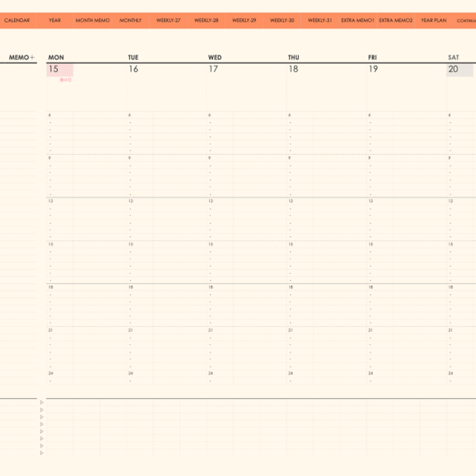Click the 6 hour label in Monday column
This screenshot has height=476, width=476.
click(x=50, y=115)
